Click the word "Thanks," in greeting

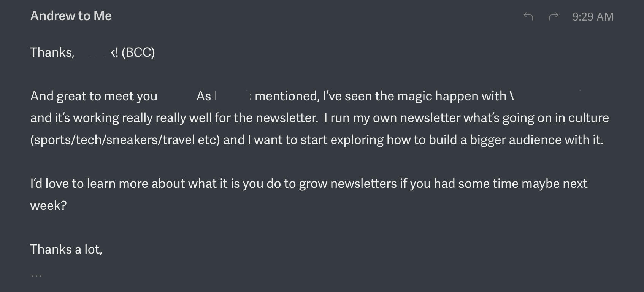52,52
